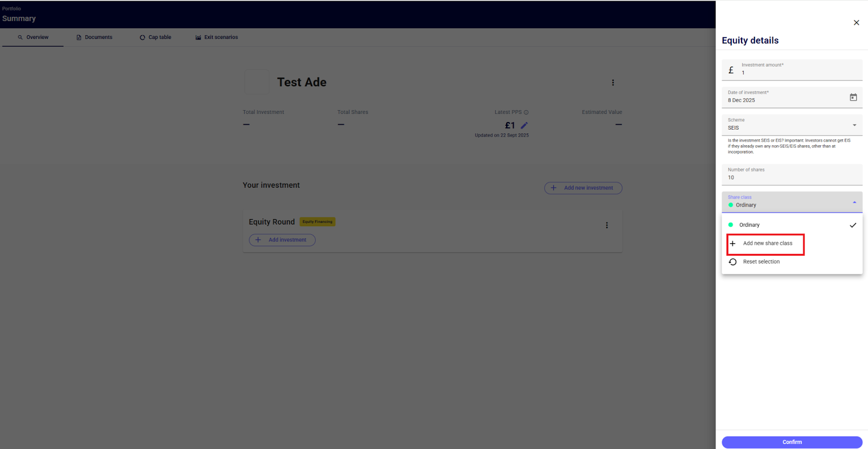Image resolution: width=868 pixels, height=449 pixels.
Task: Click the Latest PPS info icon
Action: click(526, 112)
